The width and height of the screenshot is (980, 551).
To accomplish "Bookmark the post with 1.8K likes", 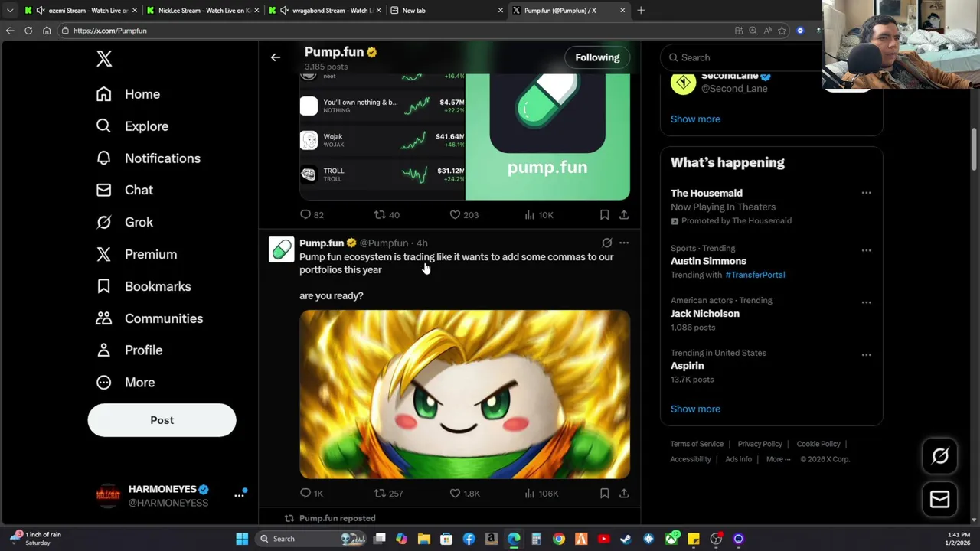I will click(x=604, y=494).
